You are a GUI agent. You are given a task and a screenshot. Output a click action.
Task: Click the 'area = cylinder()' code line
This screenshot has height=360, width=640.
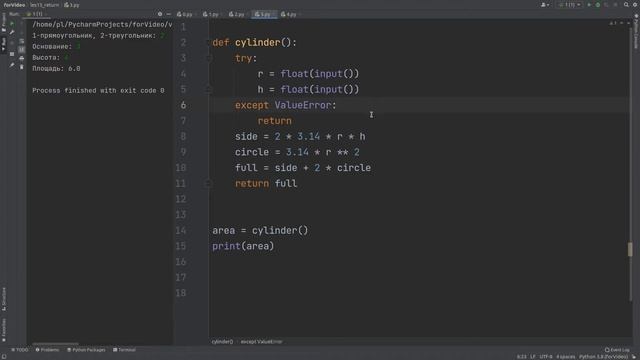260,231
